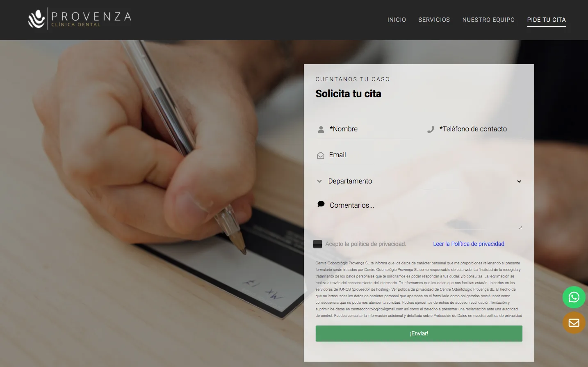Image resolution: width=588 pixels, height=367 pixels.
Task: Focus the *Teléfono de contacto field
Action: 474,129
